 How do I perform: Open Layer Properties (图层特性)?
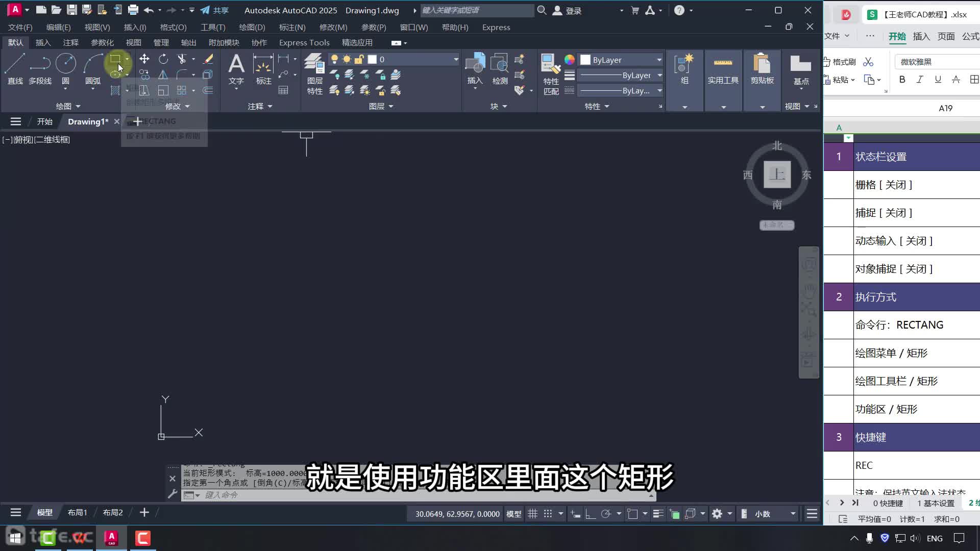click(314, 74)
